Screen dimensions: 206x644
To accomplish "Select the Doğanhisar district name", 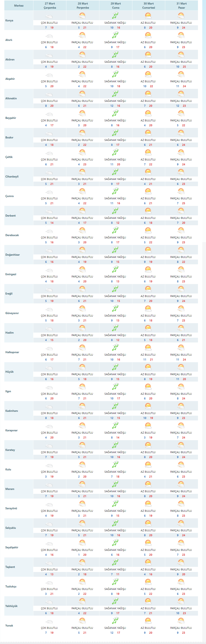I will pos(12,254).
